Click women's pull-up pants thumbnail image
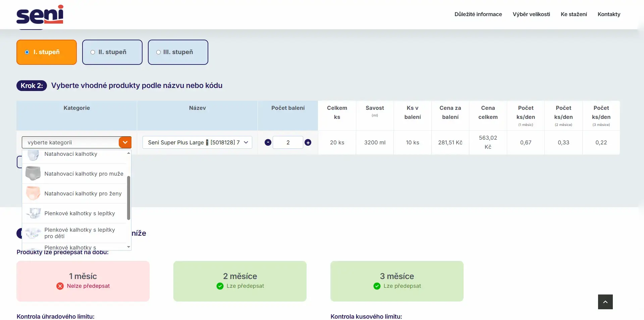644x320 pixels. coord(33,193)
